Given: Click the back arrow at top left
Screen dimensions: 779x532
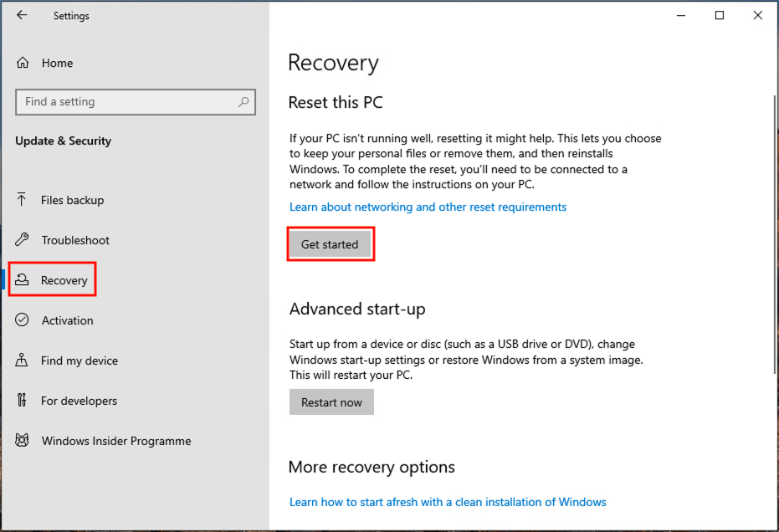Looking at the screenshot, I should 22,15.
